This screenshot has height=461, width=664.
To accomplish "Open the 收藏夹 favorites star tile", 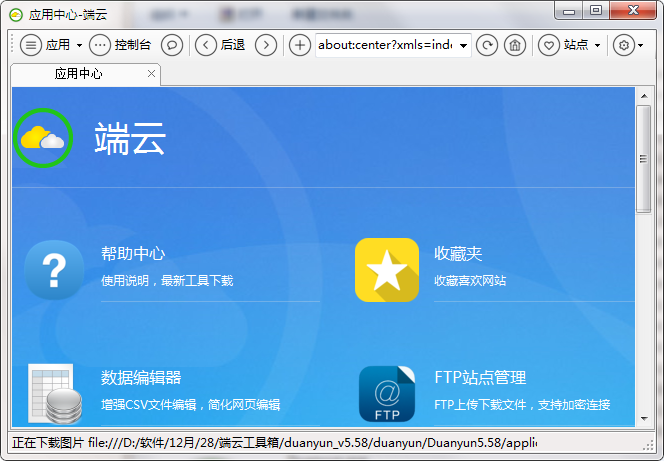I will point(387,270).
